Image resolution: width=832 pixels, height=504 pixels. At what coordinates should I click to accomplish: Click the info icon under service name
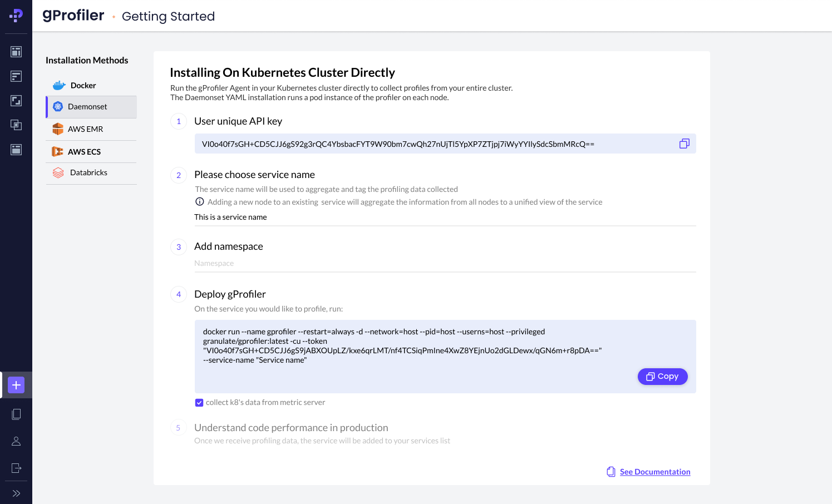200,202
